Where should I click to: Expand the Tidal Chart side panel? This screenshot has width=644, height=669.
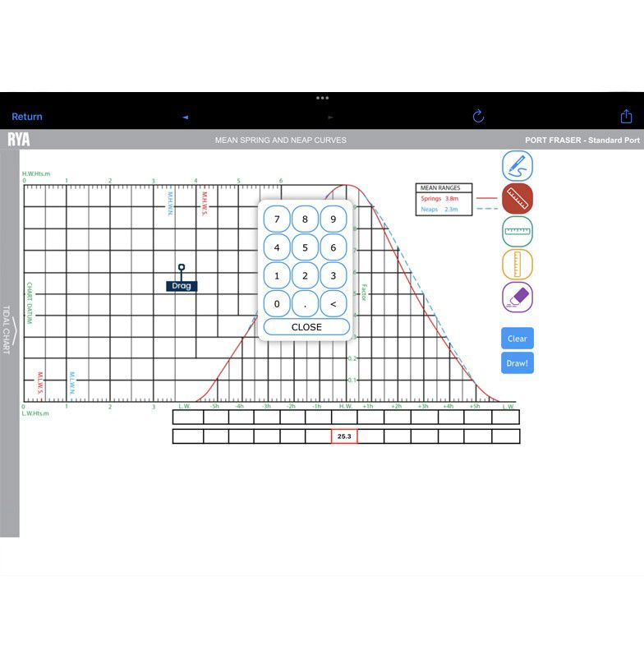(x=9, y=333)
